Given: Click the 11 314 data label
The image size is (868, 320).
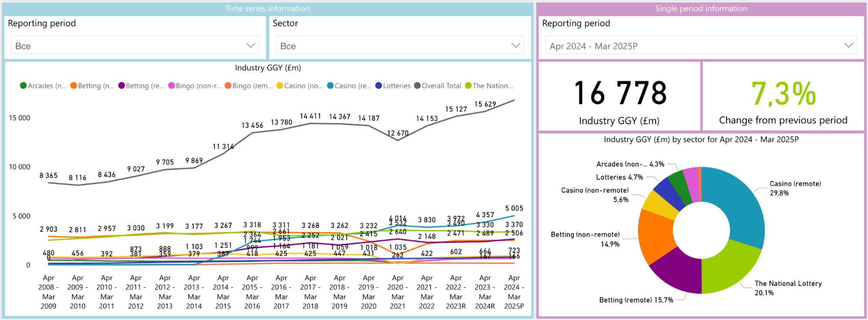Looking at the screenshot, I should [x=223, y=147].
